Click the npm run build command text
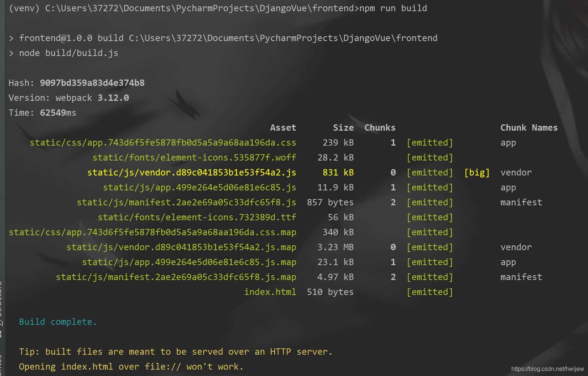The image size is (588, 376). (x=393, y=8)
